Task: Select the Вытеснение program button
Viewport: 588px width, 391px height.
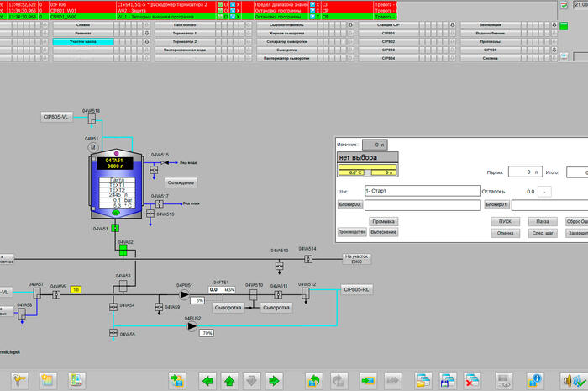Action: click(x=383, y=232)
